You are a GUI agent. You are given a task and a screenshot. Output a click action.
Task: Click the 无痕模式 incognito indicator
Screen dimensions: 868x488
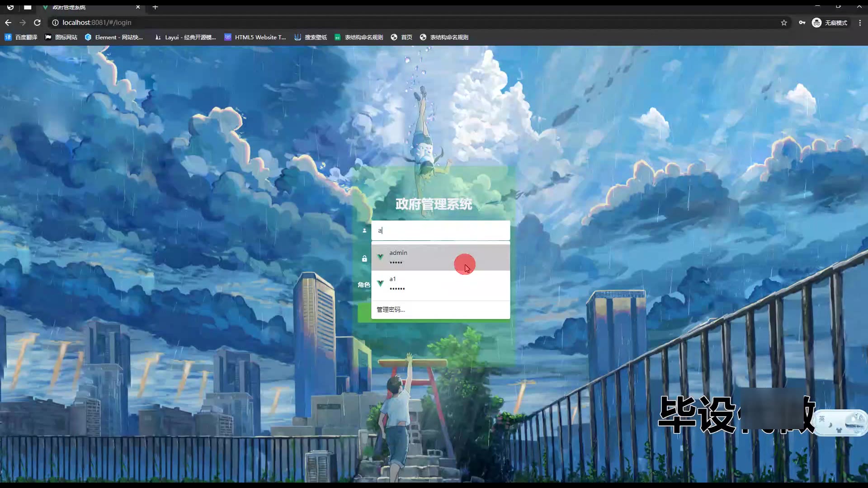pos(830,23)
